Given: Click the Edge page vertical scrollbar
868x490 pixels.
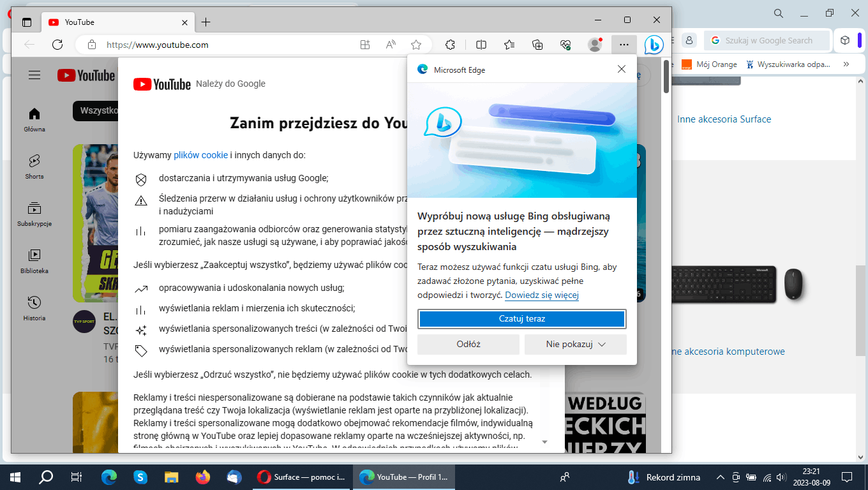Looking at the screenshot, I should [x=666, y=77].
